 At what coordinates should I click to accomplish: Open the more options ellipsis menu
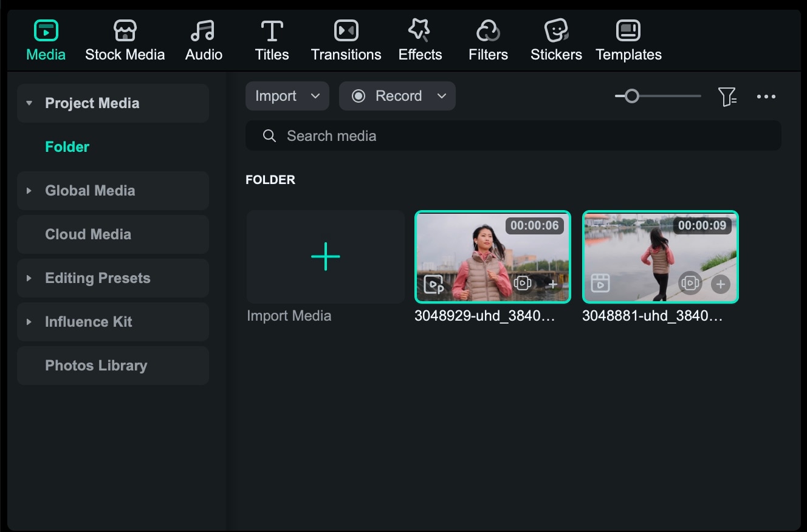tap(766, 96)
